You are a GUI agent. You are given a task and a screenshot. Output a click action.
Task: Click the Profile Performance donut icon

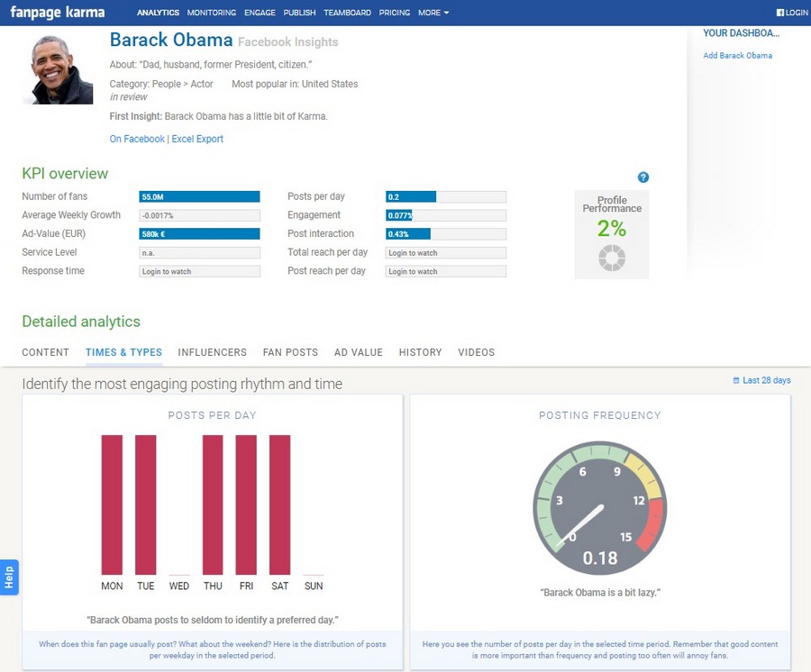click(x=612, y=258)
